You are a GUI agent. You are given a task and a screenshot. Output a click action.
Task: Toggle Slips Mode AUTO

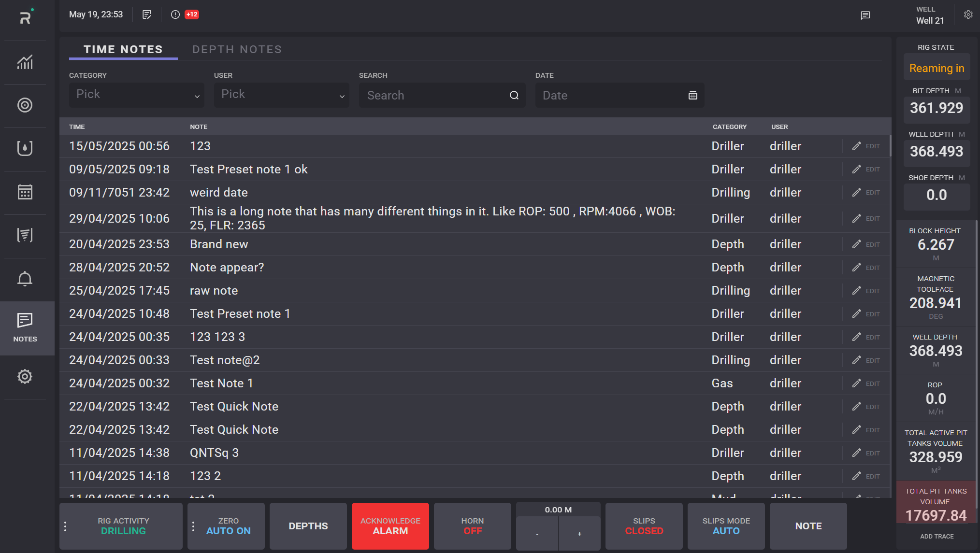pyautogui.click(x=726, y=526)
